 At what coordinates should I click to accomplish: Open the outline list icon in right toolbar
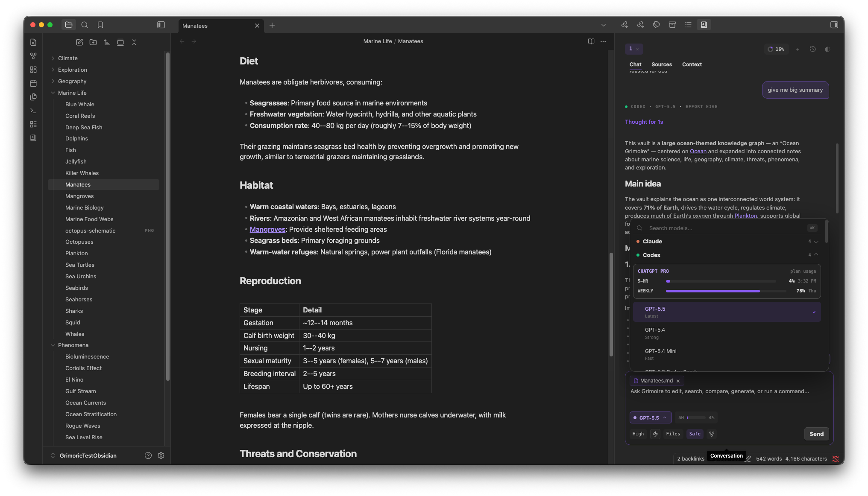688,25
